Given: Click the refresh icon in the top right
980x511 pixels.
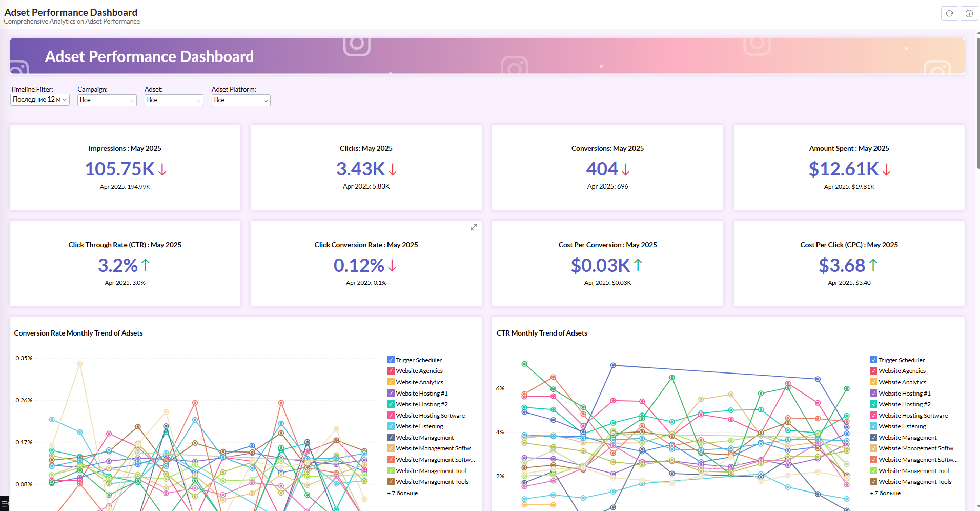Looking at the screenshot, I should pyautogui.click(x=949, y=14).
